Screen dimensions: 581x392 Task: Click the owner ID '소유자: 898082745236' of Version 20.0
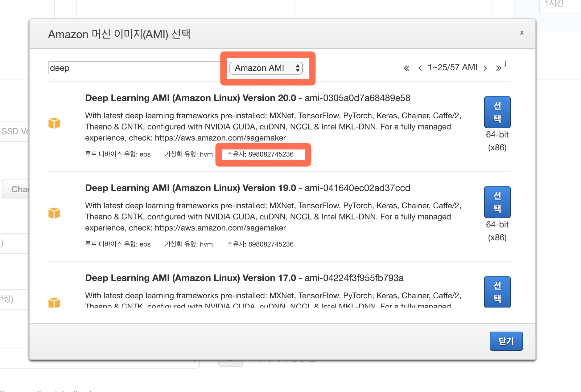260,154
